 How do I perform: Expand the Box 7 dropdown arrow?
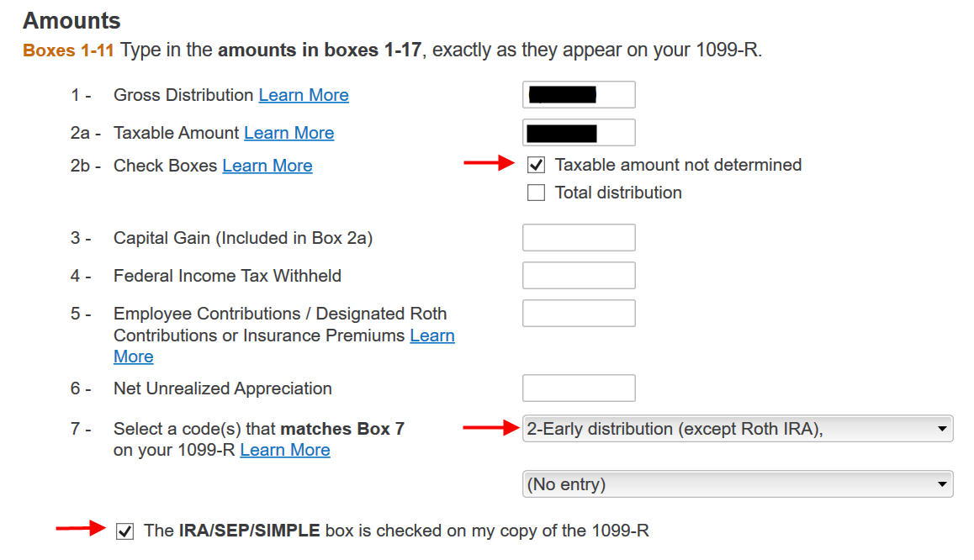(x=944, y=429)
